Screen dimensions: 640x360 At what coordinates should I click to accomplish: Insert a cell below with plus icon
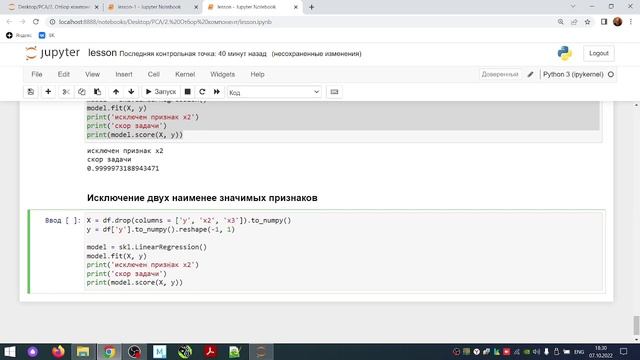[x=48, y=92]
